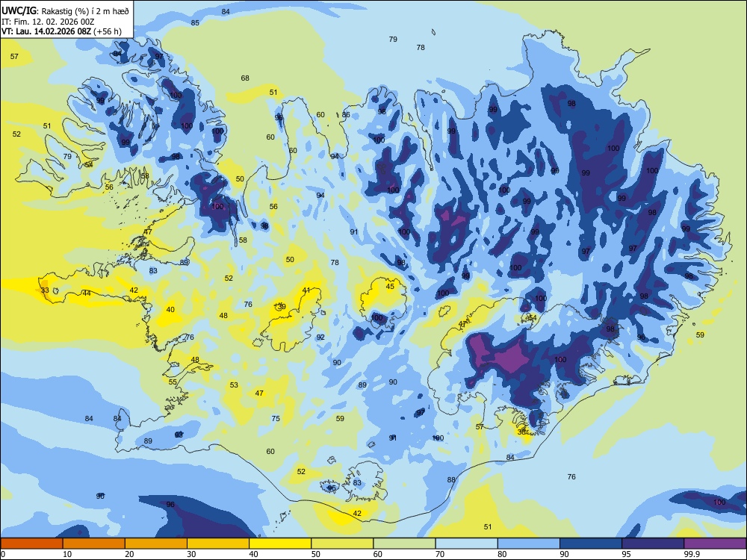The height and width of the screenshot is (560, 747).
Task: Click the humidity value '55'
Action: pos(173,382)
